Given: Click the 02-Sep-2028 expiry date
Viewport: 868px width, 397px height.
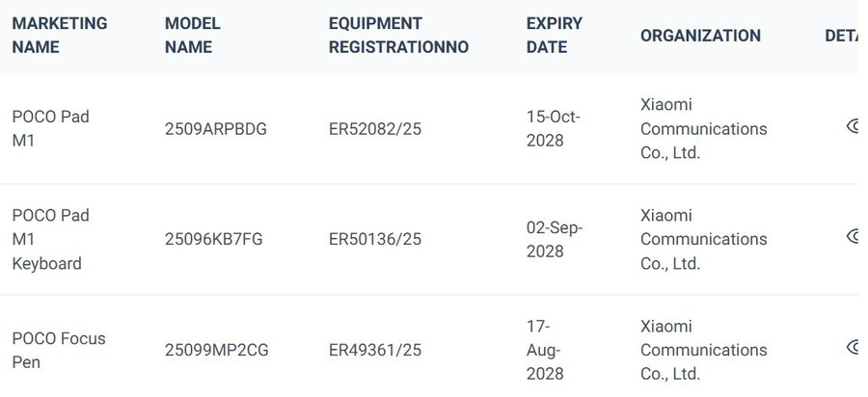Looking at the screenshot, I should [x=554, y=239].
